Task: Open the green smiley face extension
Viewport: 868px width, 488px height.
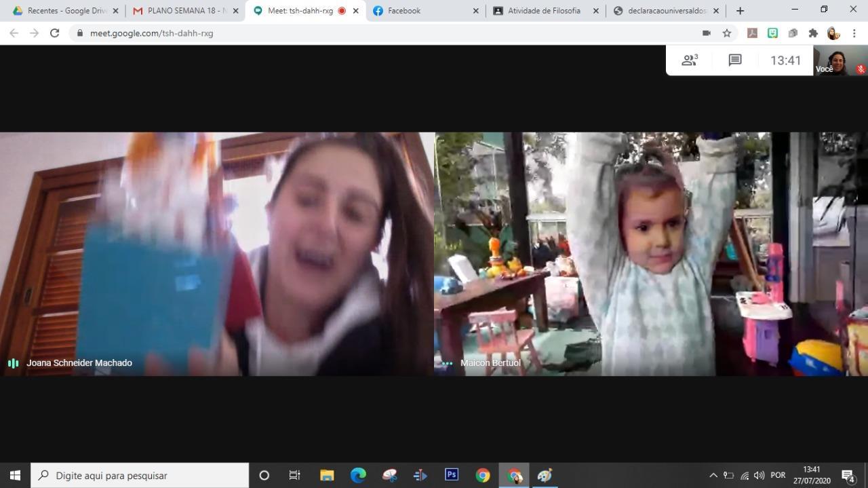Action: click(772, 33)
